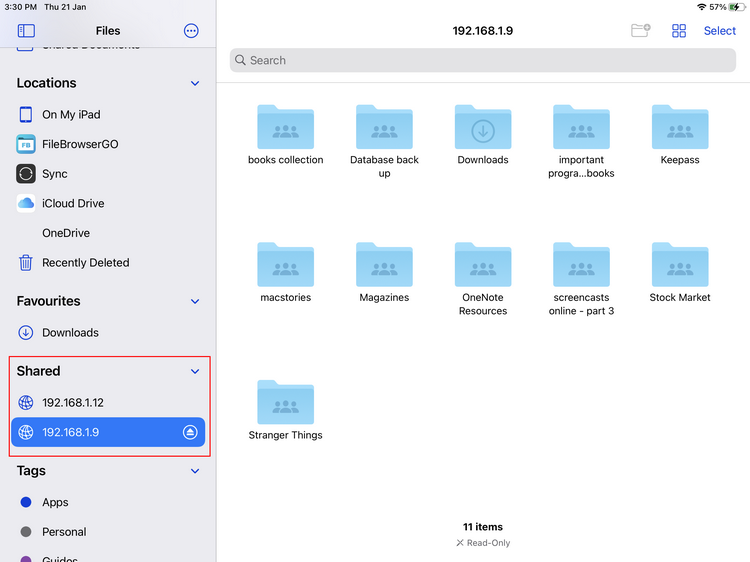
Task: Open Downloads in Favourites
Action: coord(108,332)
